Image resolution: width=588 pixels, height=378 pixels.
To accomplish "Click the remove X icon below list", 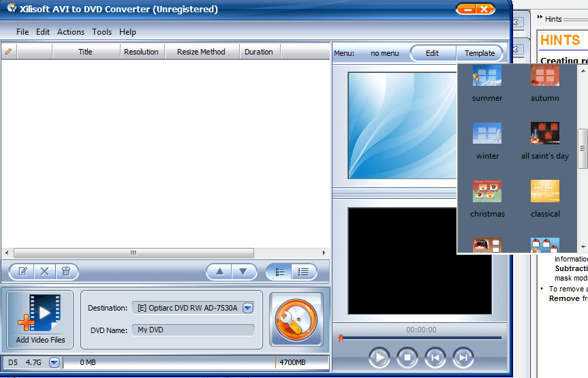I will (x=44, y=272).
